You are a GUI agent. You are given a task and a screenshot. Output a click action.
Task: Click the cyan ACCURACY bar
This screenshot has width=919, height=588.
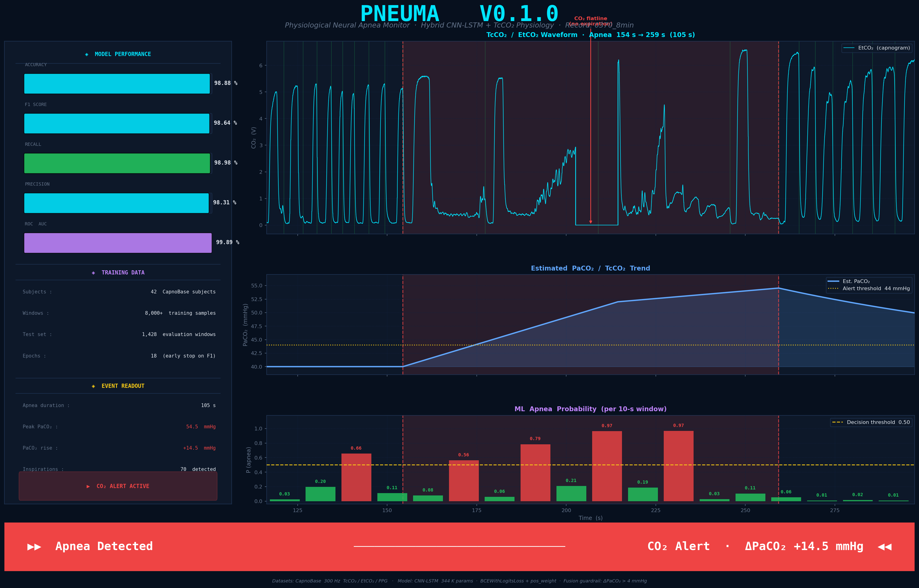(117, 84)
